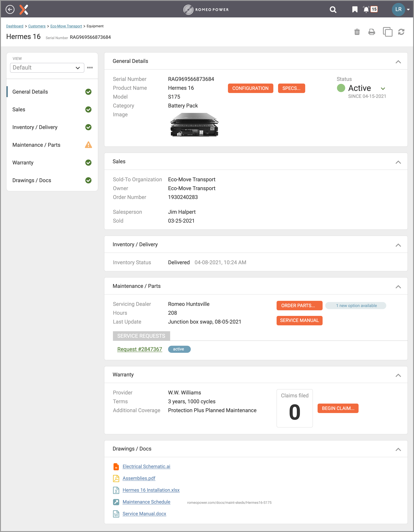Click the green Active status dot

[x=341, y=88]
